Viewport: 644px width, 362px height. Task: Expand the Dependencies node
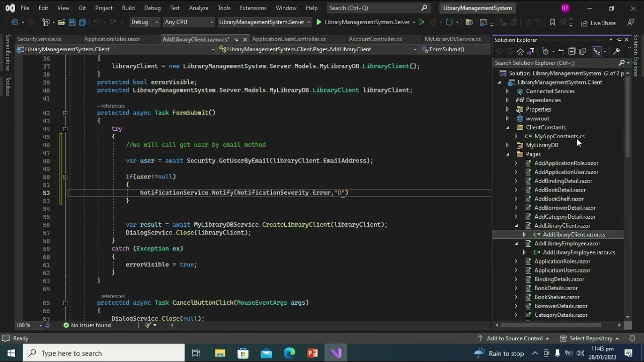tap(507, 101)
